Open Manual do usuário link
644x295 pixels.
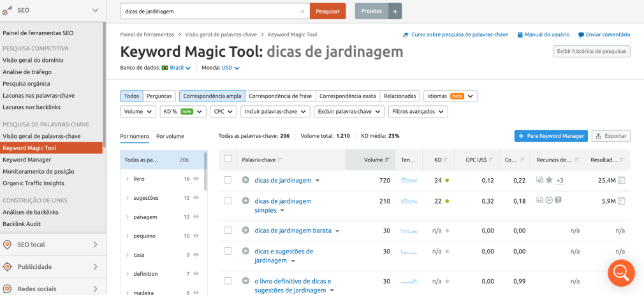(543, 35)
